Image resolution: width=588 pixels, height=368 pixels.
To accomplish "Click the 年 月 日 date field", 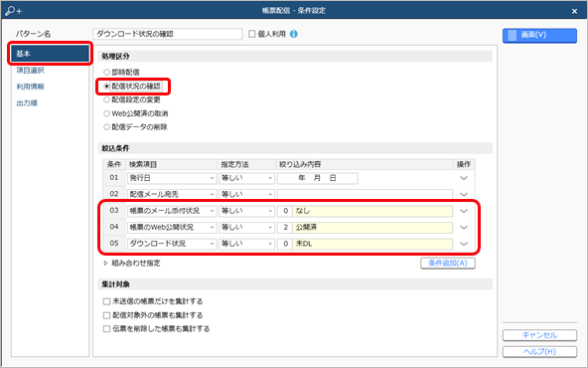I will [x=318, y=178].
